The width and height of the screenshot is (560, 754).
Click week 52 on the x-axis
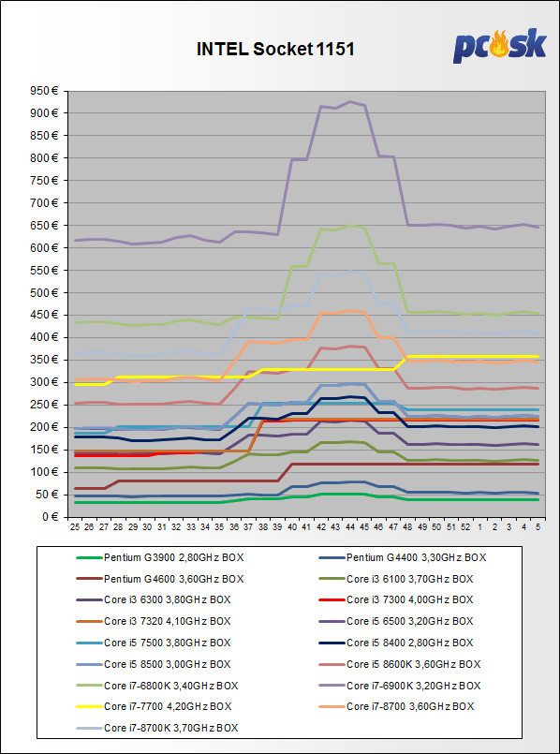click(x=465, y=527)
